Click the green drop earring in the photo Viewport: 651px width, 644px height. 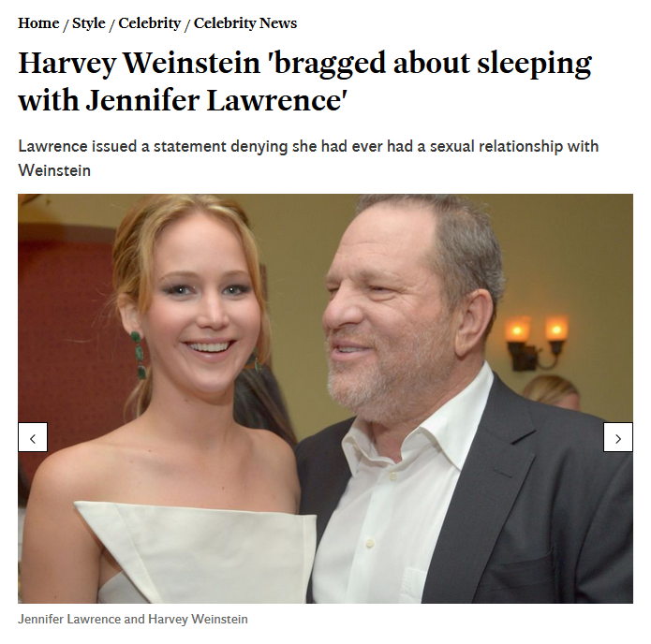pos(139,355)
